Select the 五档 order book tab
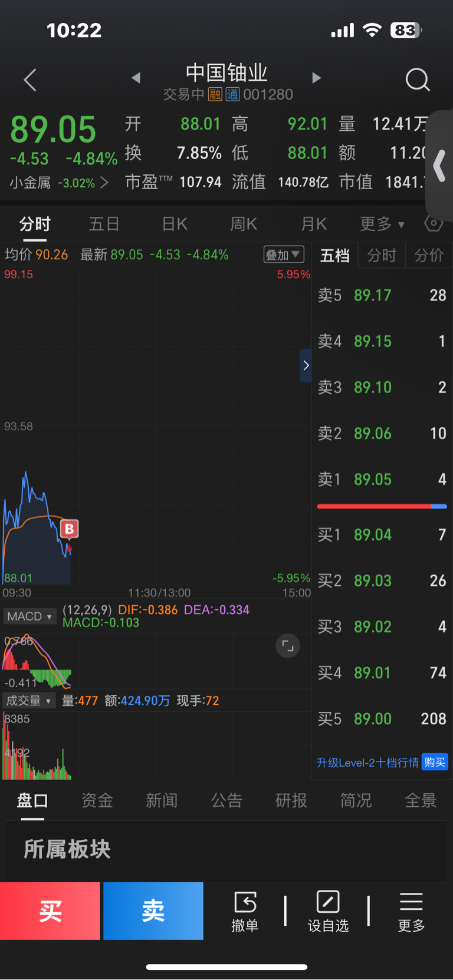Viewport: 453px width, 980px height. pyautogui.click(x=335, y=255)
